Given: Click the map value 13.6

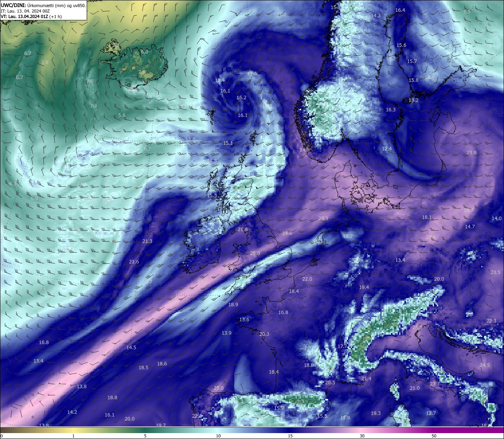Looking at the screenshot, I should coord(244,320).
